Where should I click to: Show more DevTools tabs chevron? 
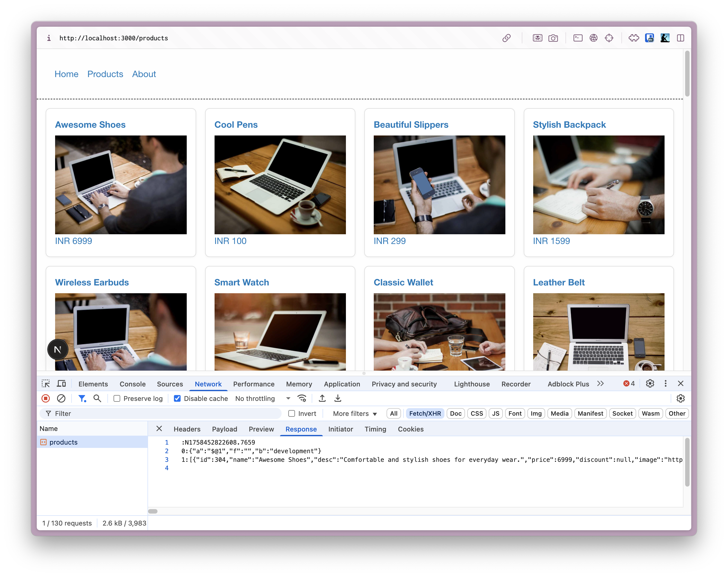point(600,384)
